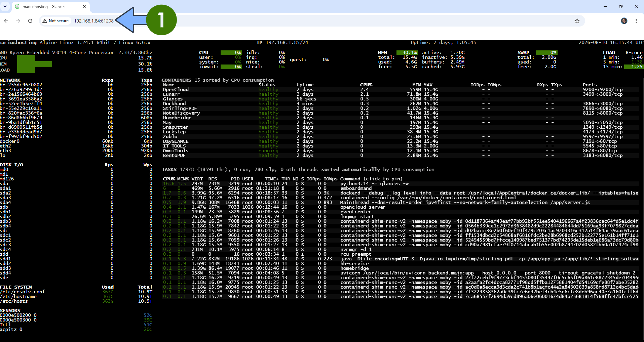Screen dimensions: 644x342
Task: Click the SENSORS section heading
Action: pos(10,311)
